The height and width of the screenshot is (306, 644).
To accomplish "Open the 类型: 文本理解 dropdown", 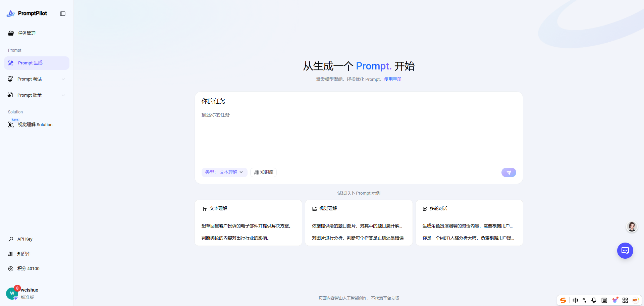I will pyautogui.click(x=224, y=172).
